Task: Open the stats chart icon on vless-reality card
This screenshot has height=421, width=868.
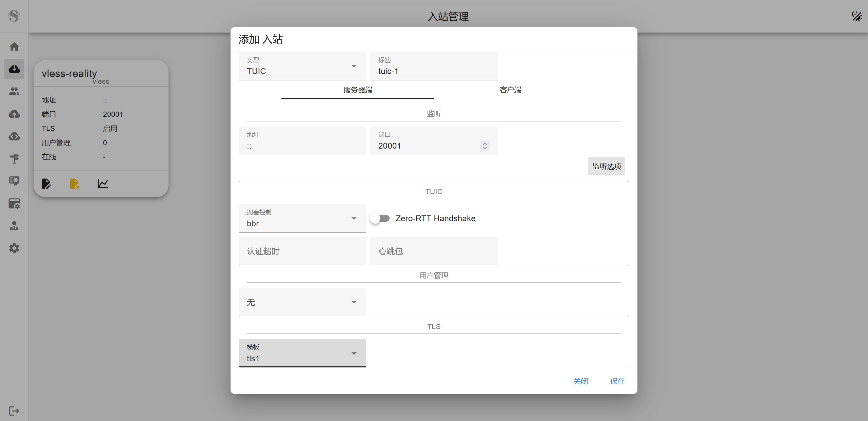Action: tap(102, 184)
